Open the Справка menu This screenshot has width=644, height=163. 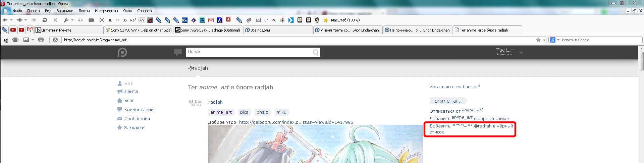pyautogui.click(x=144, y=11)
